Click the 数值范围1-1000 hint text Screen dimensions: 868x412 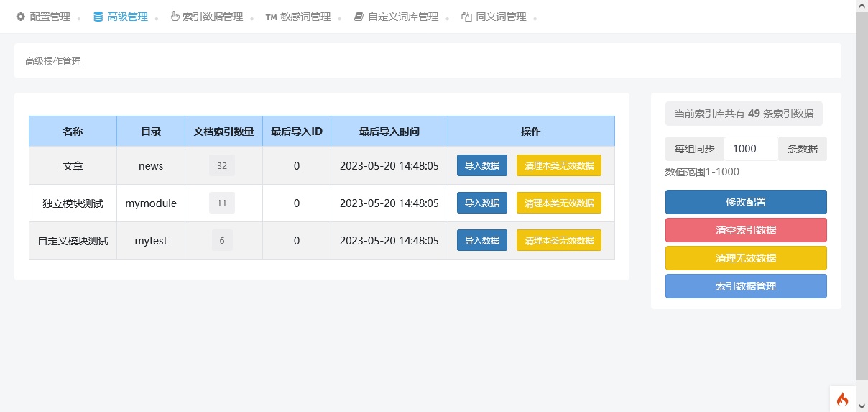coord(702,172)
